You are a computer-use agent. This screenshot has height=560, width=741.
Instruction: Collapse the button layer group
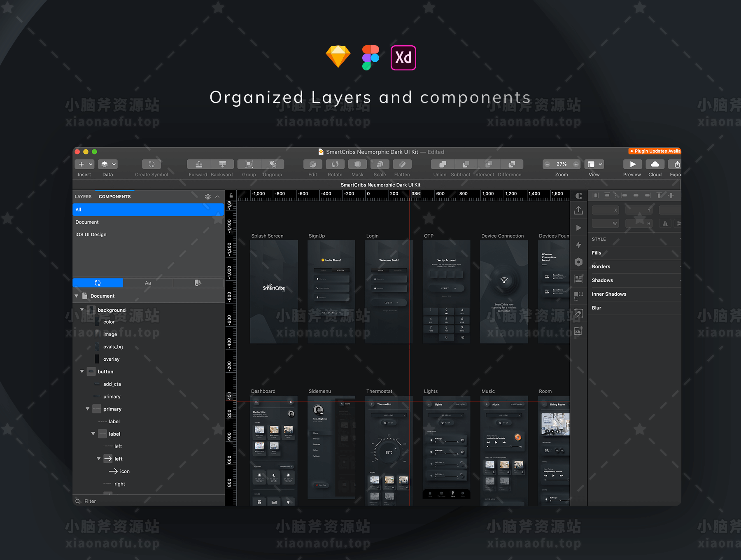coord(82,371)
